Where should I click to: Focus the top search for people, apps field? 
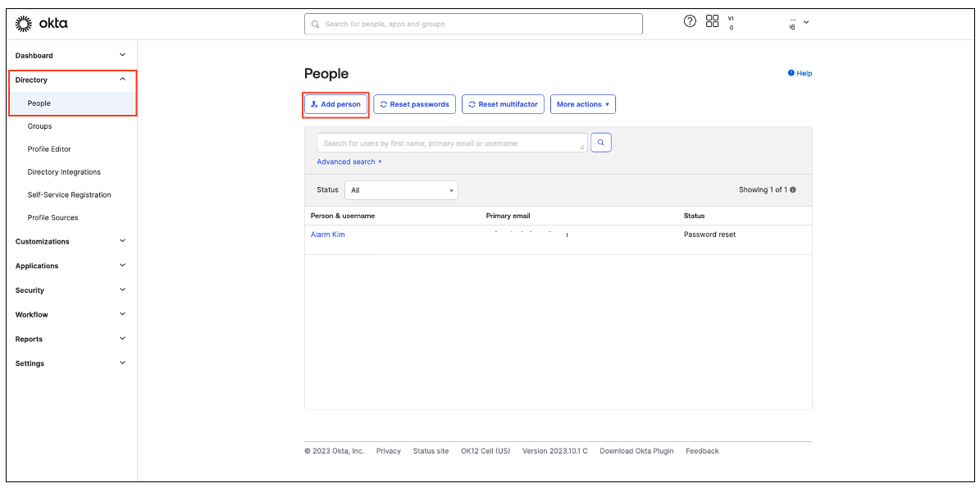[x=473, y=24]
